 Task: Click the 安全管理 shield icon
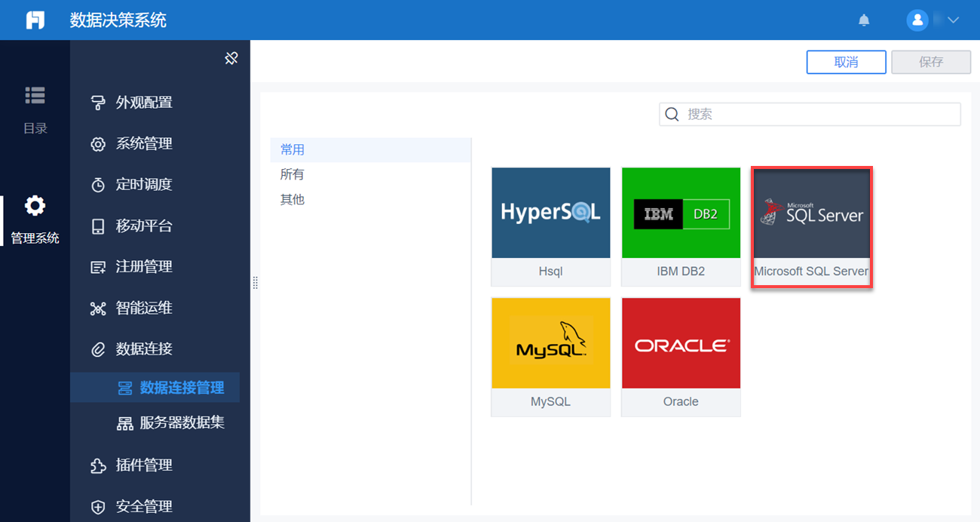(98, 507)
